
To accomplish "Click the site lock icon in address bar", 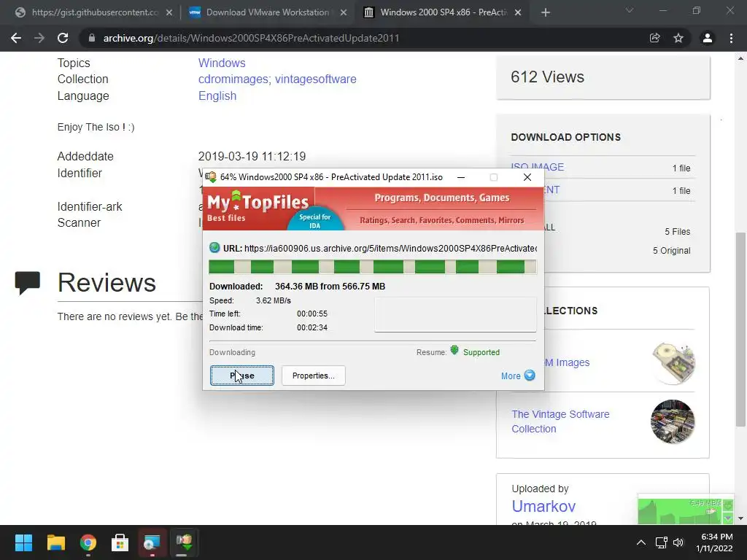I will click(91, 38).
